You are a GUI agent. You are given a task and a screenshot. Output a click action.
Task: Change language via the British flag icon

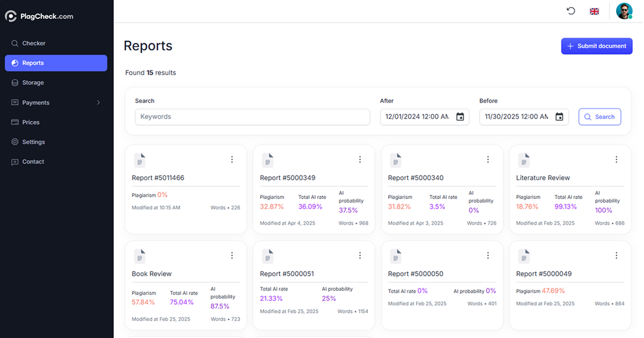(594, 11)
